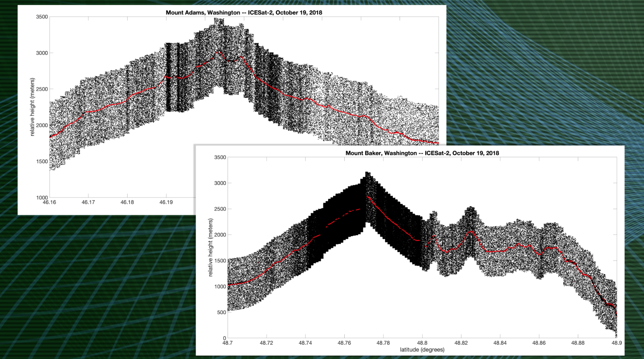
Task: Select the 48.86 latitude tick label
Action: pos(539,343)
